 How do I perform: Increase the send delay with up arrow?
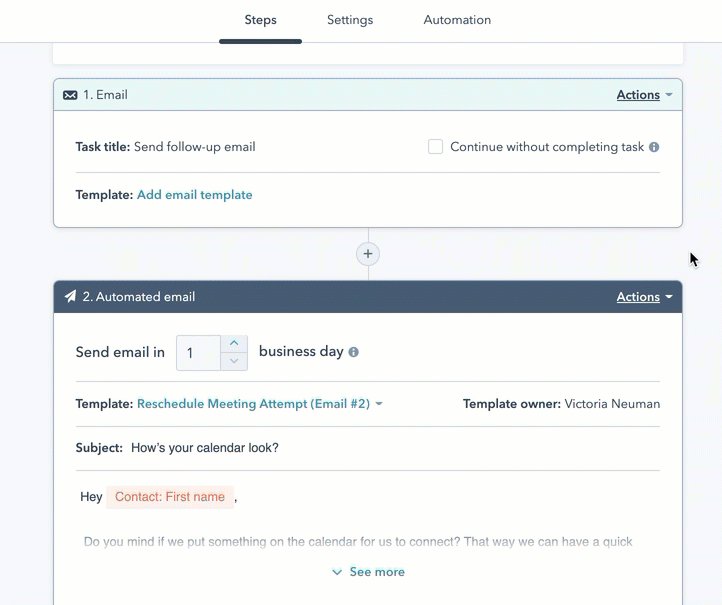pos(234,344)
